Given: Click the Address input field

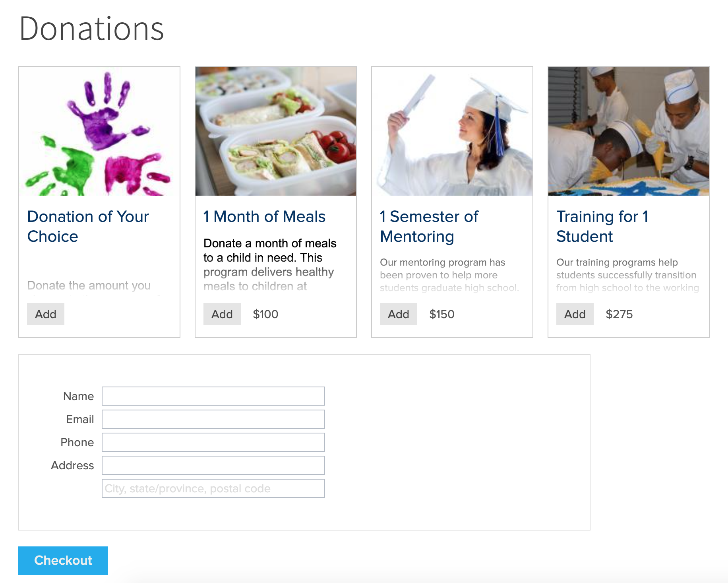Looking at the screenshot, I should pyautogui.click(x=213, y=465).
